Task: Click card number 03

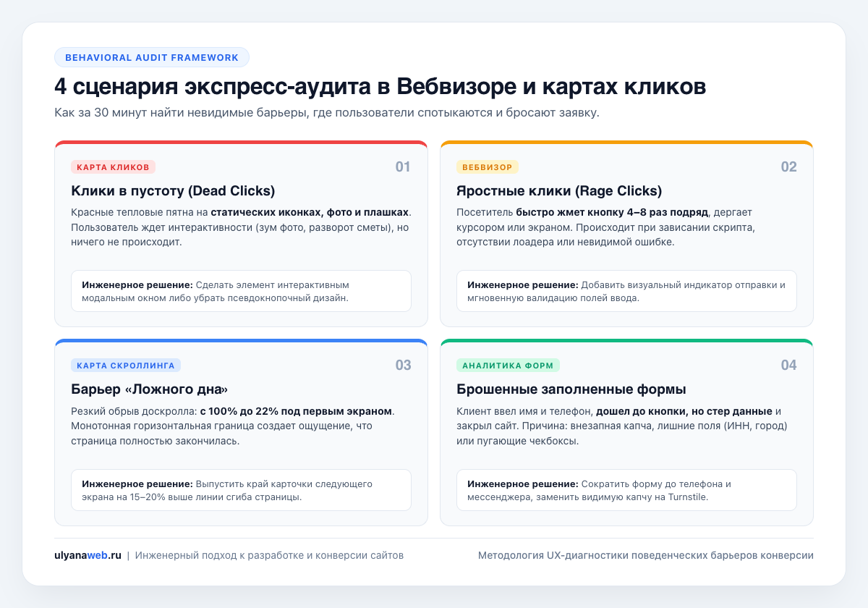Action: coord(403,366)
